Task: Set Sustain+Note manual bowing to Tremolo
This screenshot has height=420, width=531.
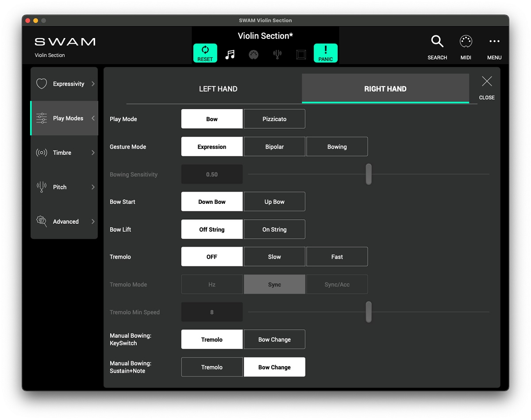Action: [212, 367]
